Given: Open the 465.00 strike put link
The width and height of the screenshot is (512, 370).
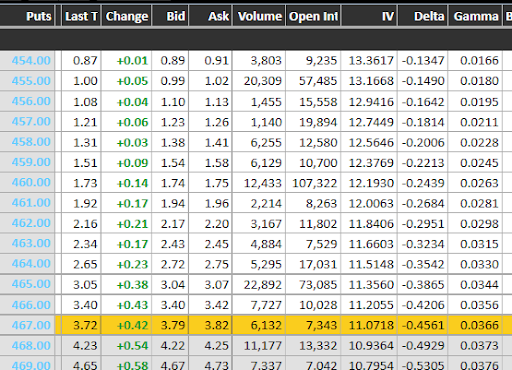Looking at the screenshot, I should point(31,284).
